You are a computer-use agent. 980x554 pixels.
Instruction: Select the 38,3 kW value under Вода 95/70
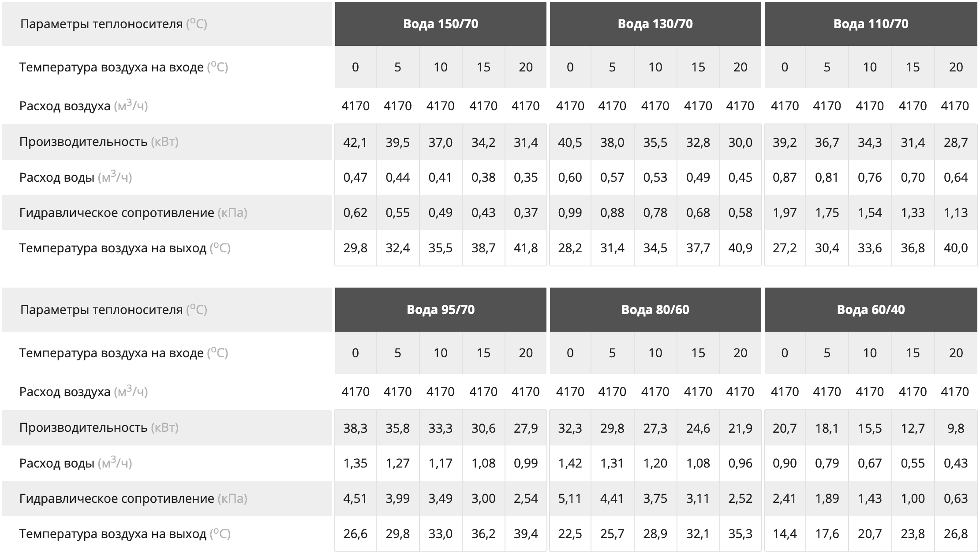point(355,428)
